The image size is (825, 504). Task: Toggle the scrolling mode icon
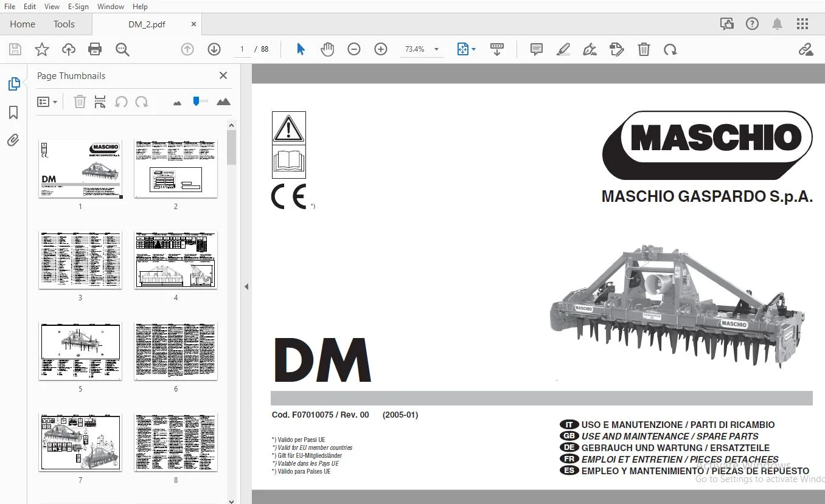click(497, 49)
